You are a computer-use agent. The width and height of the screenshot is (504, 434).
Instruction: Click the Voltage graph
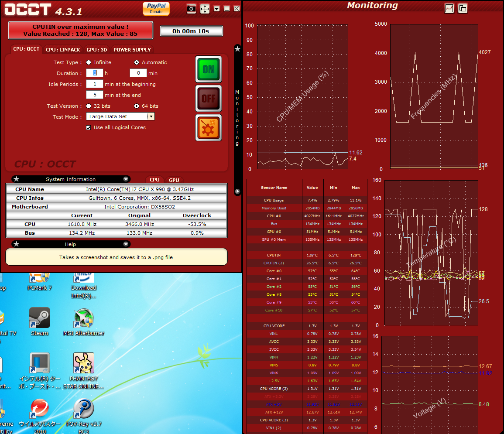click(x=430, y=385)
